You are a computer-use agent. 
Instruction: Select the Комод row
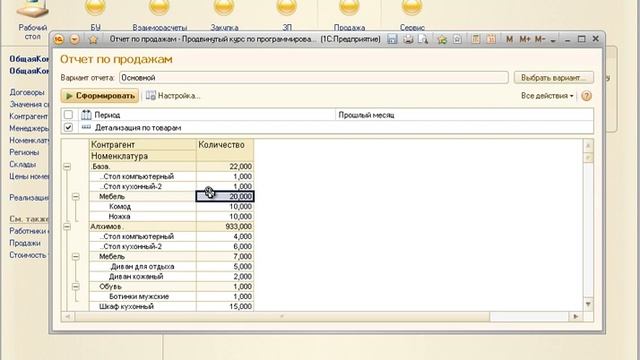142,207
